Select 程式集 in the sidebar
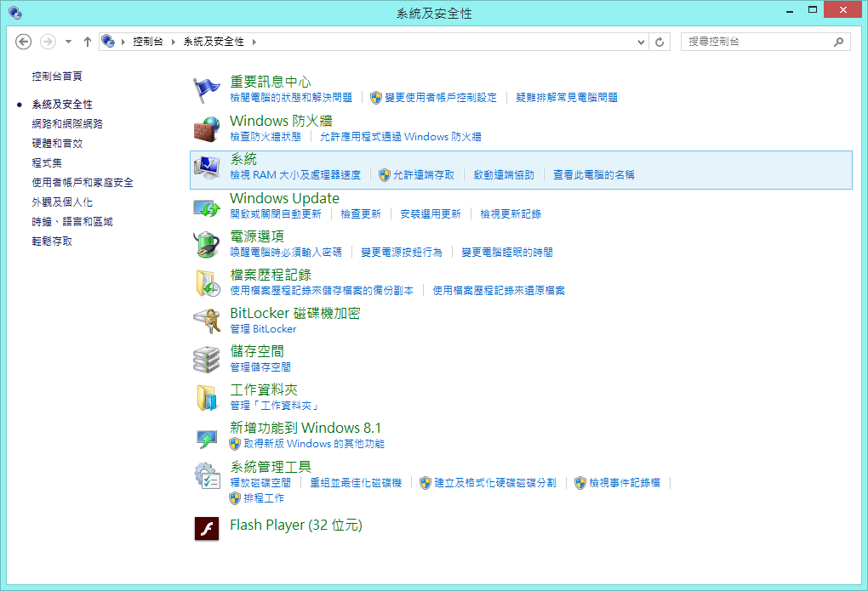 pos(47,163)
